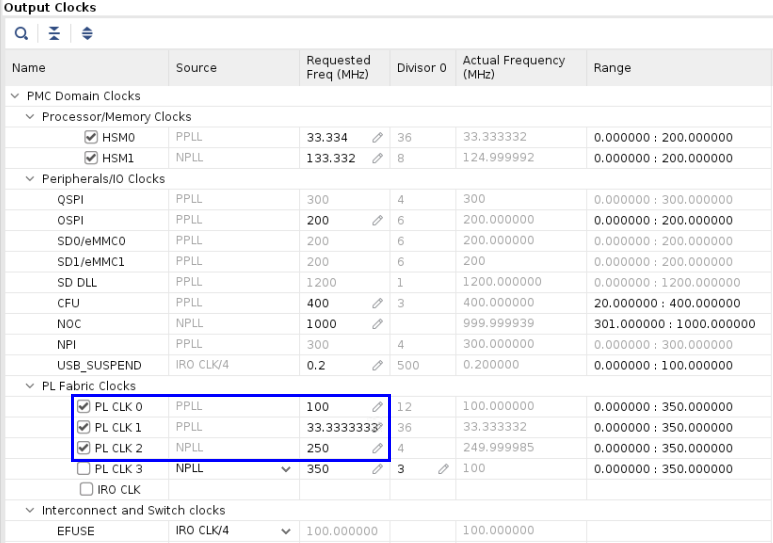Select the NOC clock row
Screen dimensions: 773x543
point(68,324)
